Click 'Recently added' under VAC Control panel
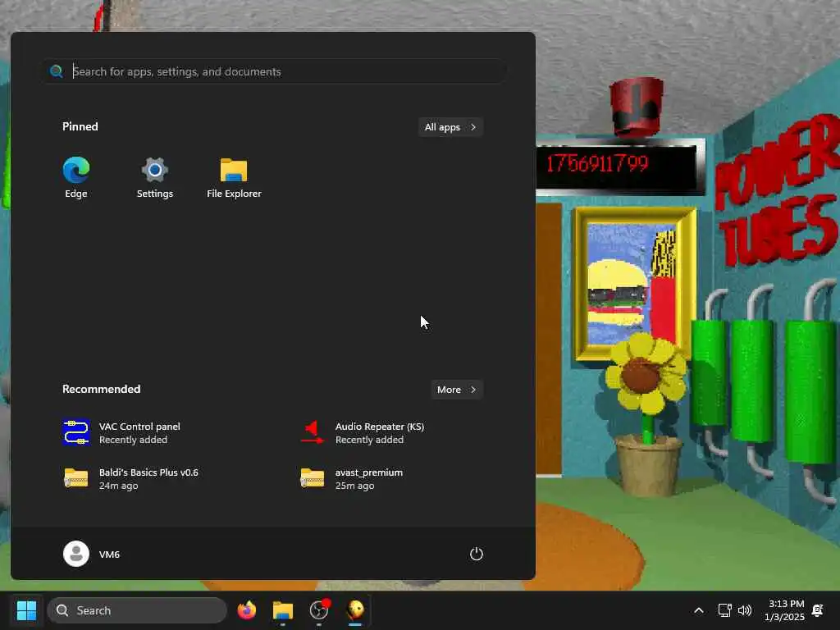840x630 pixels. pyautogui.click(x=134, y=440)
